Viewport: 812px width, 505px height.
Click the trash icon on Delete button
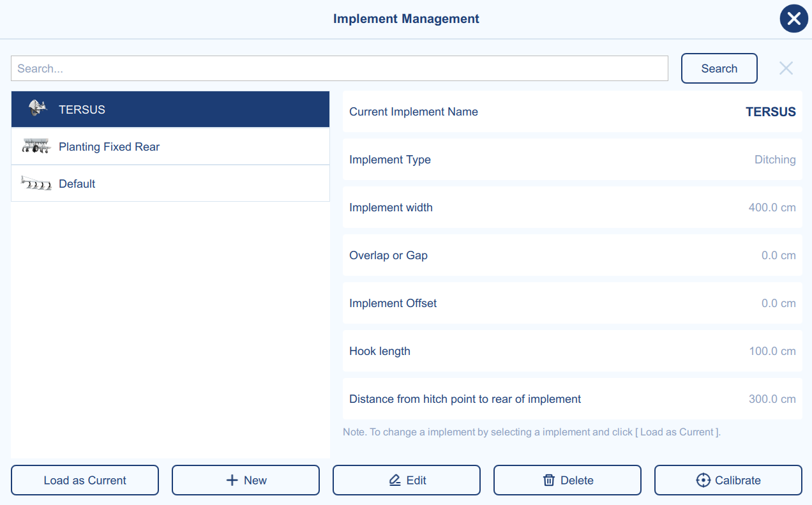point(549,480)
